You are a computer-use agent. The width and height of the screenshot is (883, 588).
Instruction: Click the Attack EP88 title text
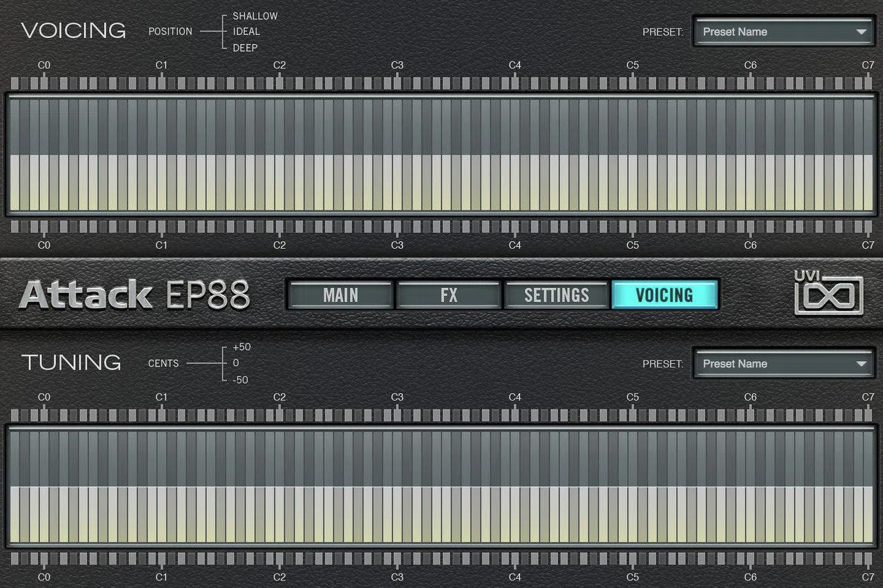[135, 295]
